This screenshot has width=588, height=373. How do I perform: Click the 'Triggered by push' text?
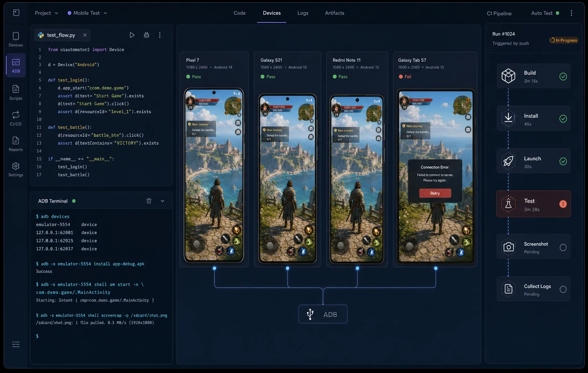(510, 43)
